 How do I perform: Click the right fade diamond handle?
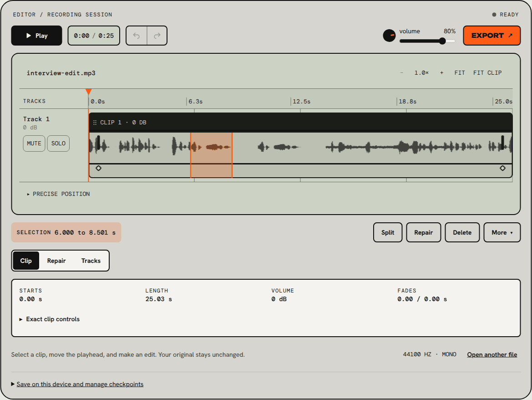502,168
